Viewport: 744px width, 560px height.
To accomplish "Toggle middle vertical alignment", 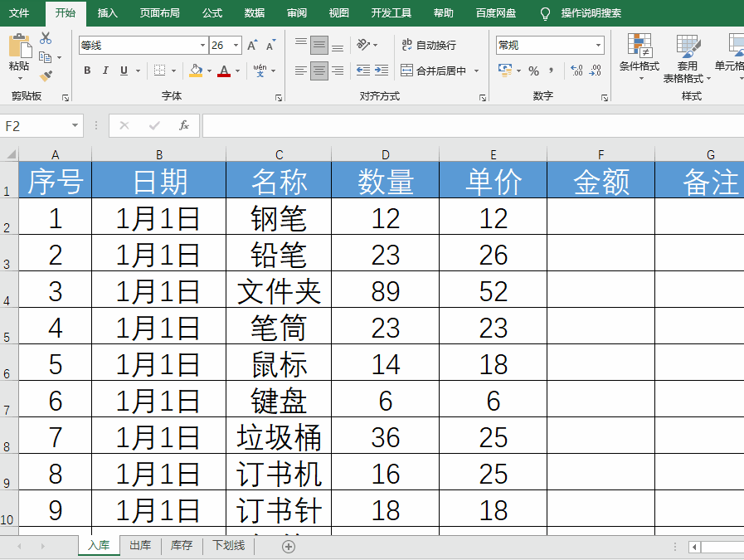I will tap(319, 45).
